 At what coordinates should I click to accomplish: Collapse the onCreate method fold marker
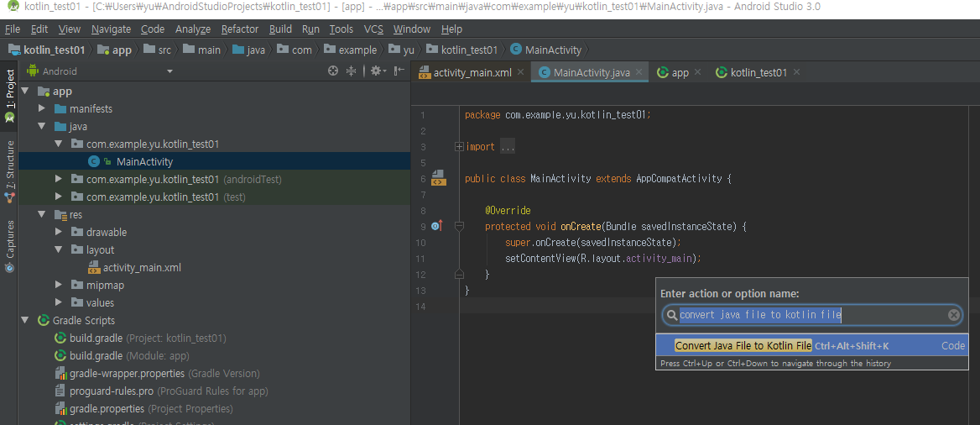(460, 226)
